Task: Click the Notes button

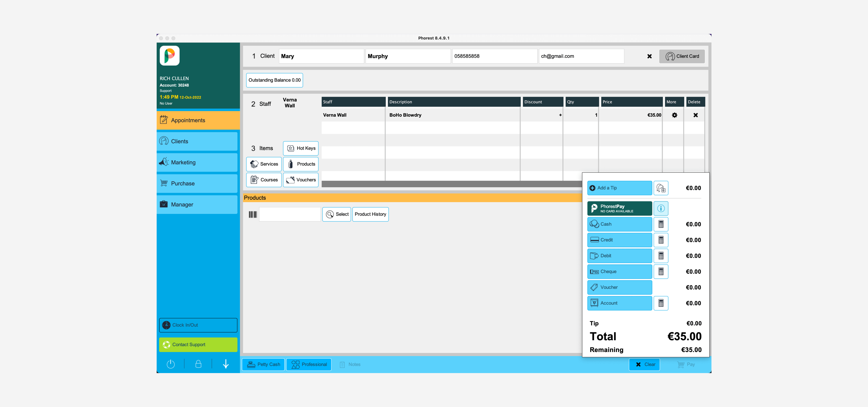Action: [350, 364]
